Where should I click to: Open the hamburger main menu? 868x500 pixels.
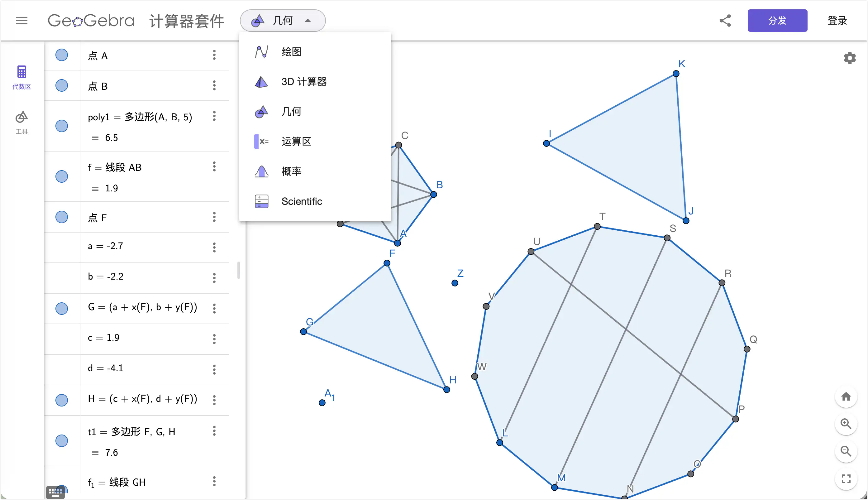[x=21, y=21]
